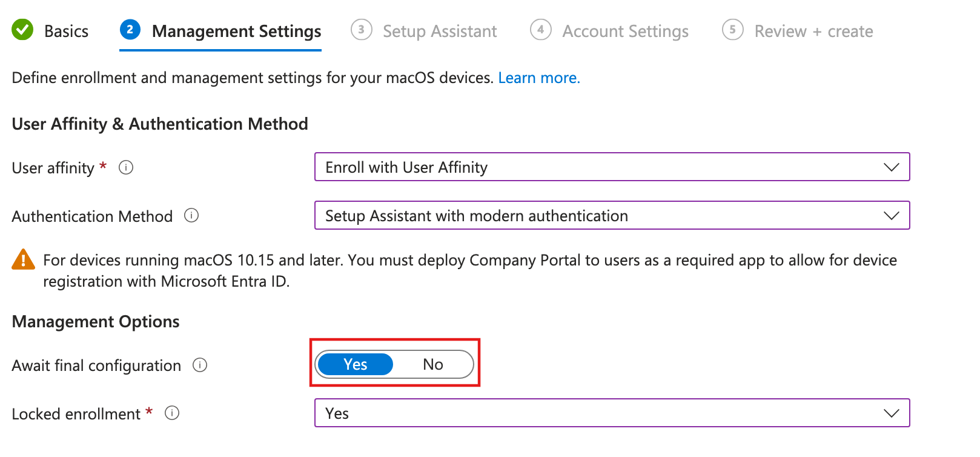
Task: Click the green checkmark icon for Basics
Action: (23, 30)
